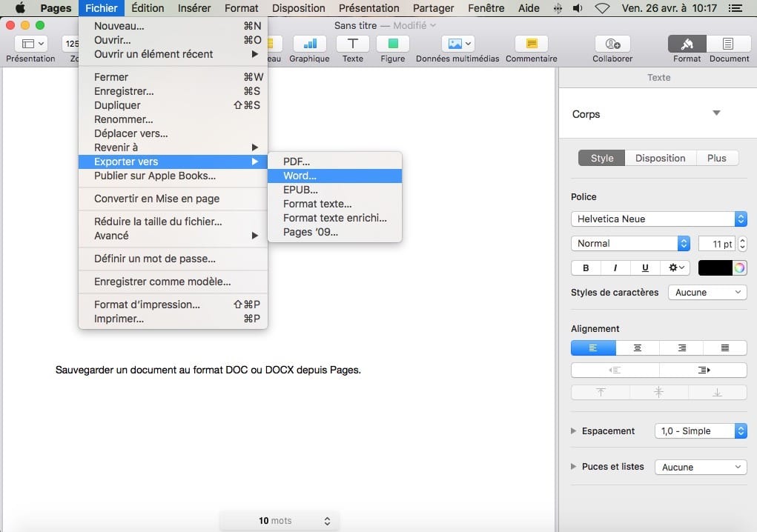Image resolution: width=757 pixels, height=532 pixels.
Task: Apply underline with the U button
Action: pos(645,267)
